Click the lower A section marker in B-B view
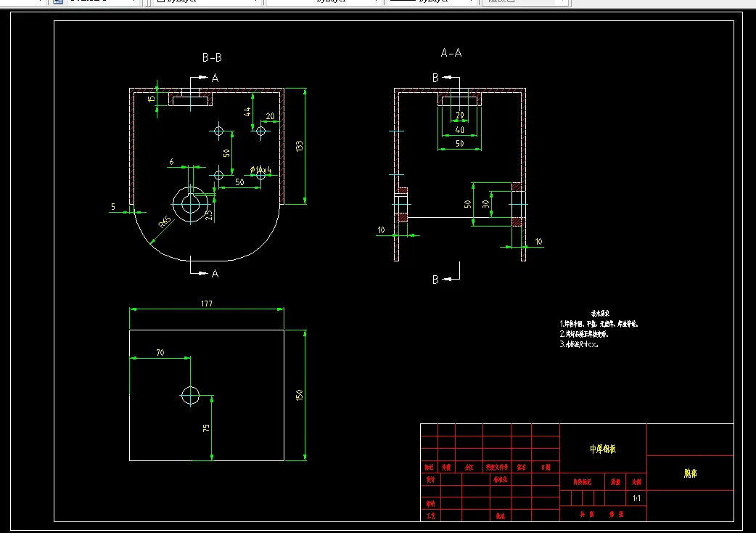 215,274
